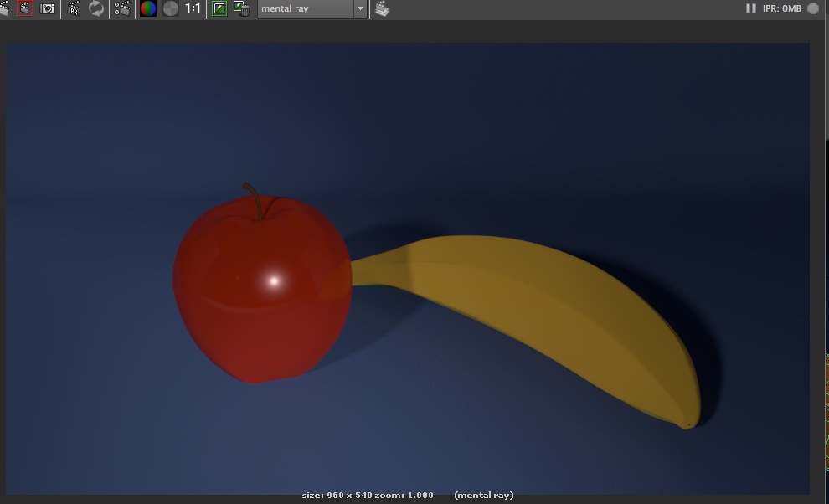The image size is (829, 504).
Task: Open the mental ray renderer dropdown
Action: 304,8
